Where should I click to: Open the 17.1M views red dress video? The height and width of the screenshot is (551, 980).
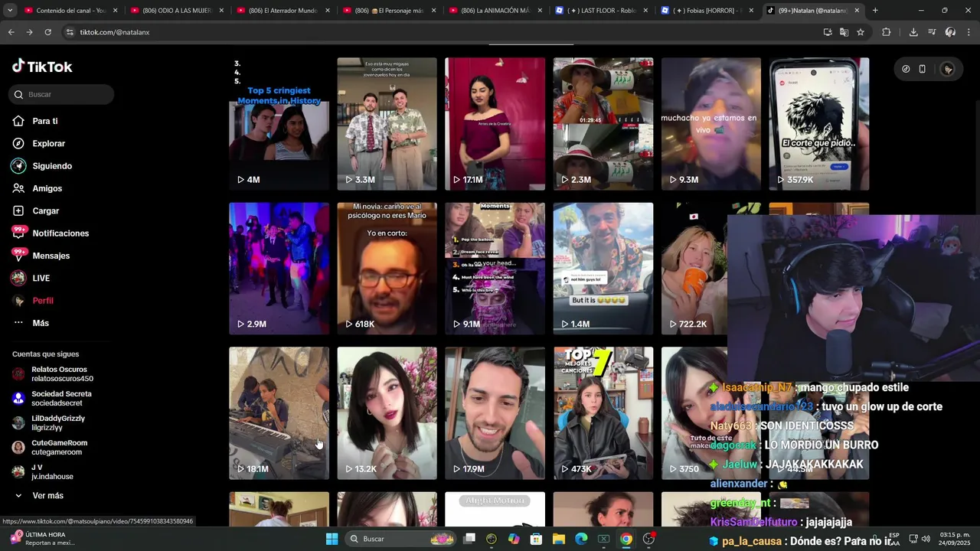click(x=495, y=124)
